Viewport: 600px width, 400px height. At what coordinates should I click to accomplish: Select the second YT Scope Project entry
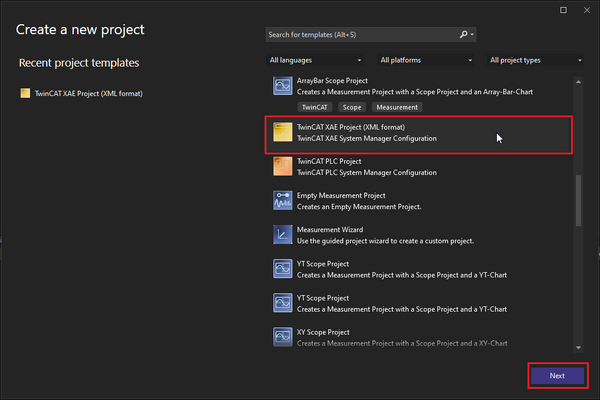(x=400, y=303)
